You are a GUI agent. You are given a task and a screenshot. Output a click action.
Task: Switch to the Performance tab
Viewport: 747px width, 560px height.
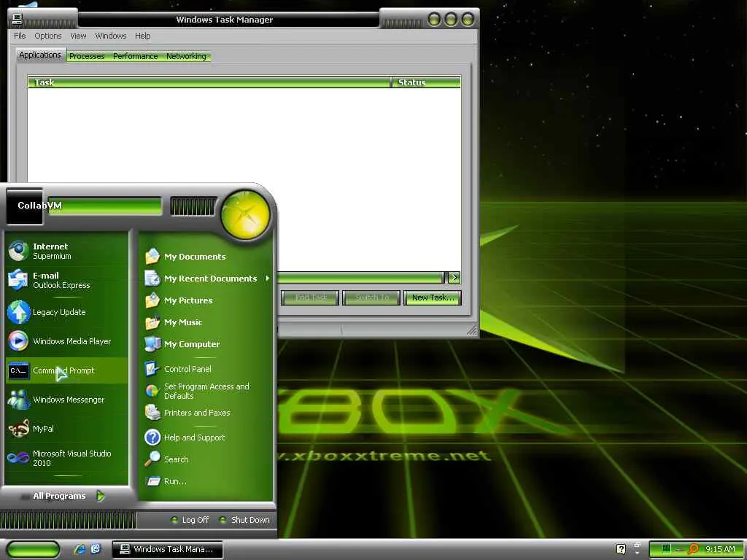(135, 56)
